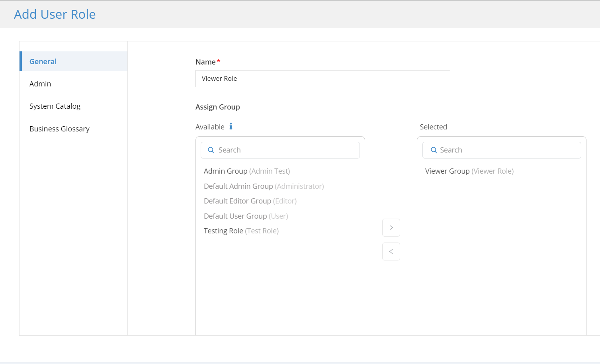
Task: Click the Available column label
Action: tap(210, 127)
